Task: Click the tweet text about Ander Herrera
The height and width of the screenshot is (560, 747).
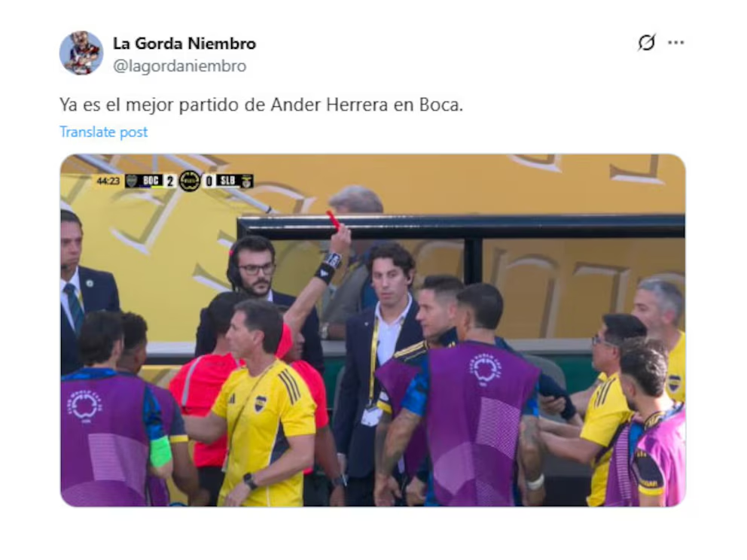Action: click(x=261, y=105)
